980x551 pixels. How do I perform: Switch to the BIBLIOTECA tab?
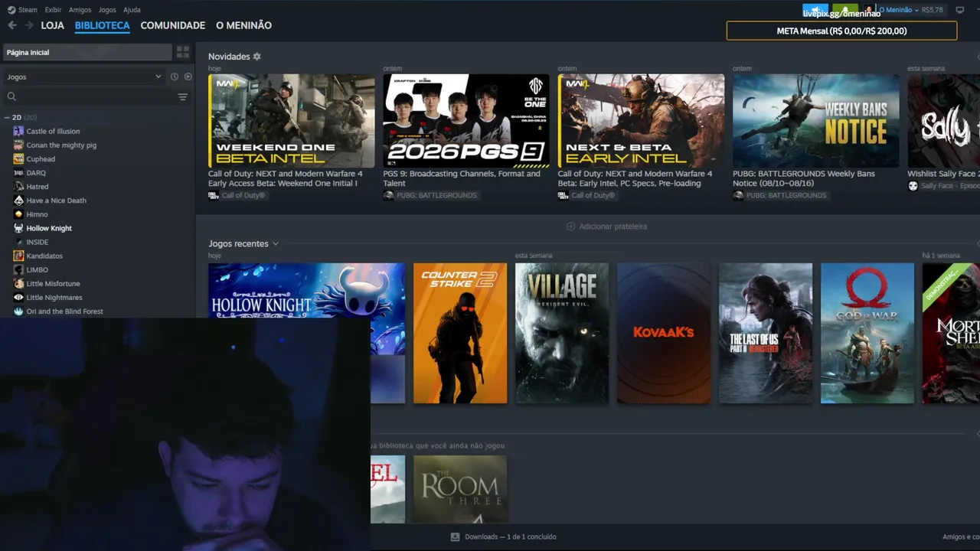(103, 25)
